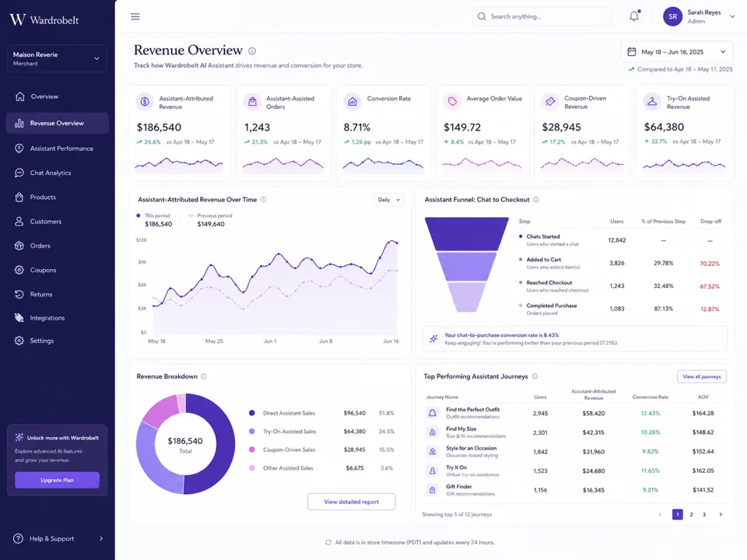Click the Added to Cart drop-off 70.22%
Viewport: 747px width, 560px height.
[710, 264]
